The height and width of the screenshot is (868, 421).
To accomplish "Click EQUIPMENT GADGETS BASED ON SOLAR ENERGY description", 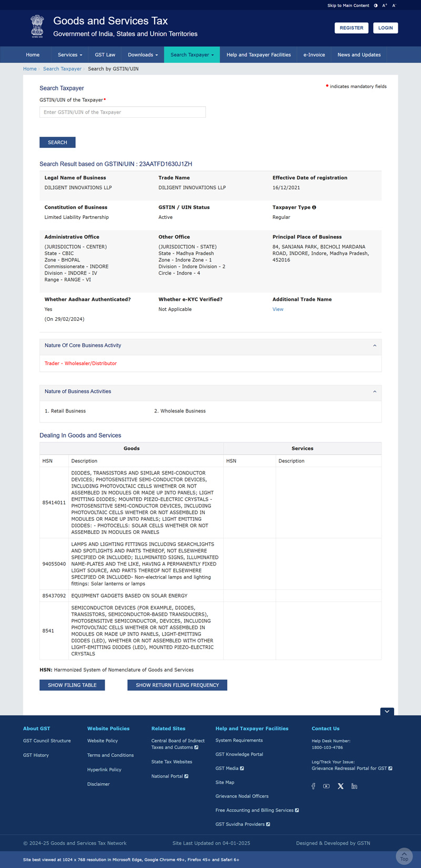I will [129, 596].
